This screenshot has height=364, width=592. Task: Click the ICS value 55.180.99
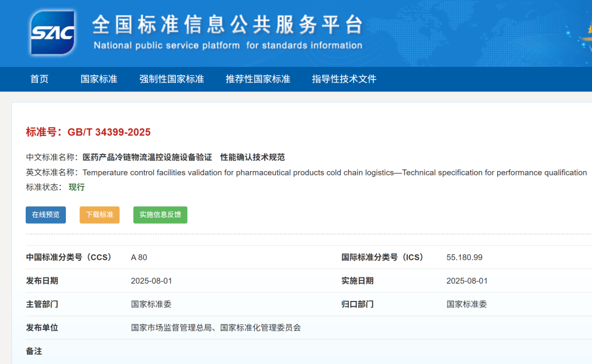point(464,258)
